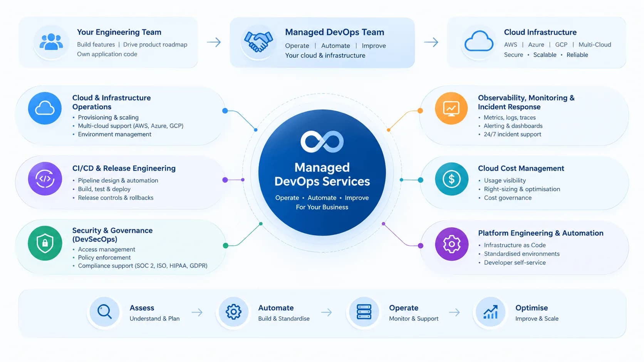
Task: Click the 'Understand & Plan' subtitle
Action: [154, 319]
